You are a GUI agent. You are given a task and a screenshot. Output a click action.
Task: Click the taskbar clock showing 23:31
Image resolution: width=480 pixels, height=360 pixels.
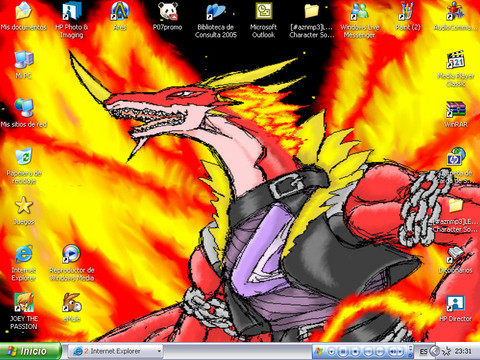(464, 351)
